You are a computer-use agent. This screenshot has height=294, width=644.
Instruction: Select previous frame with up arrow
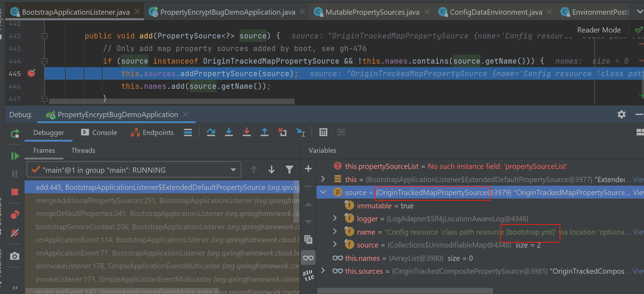click(x=254, y=170)
